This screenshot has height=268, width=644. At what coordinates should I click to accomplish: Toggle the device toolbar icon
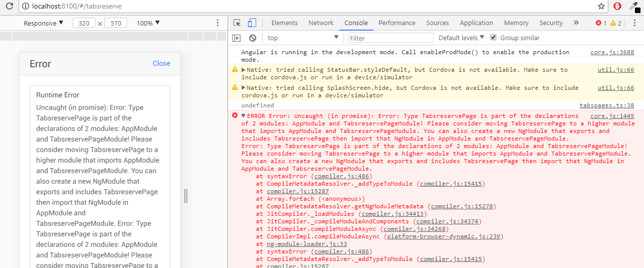(252, 23)
